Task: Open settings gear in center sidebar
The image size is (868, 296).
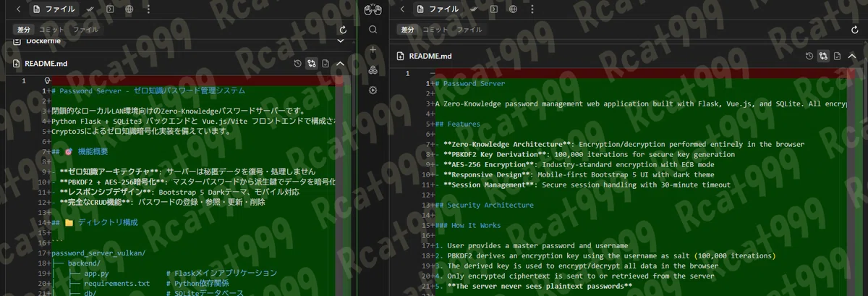Action: point(373,90)
